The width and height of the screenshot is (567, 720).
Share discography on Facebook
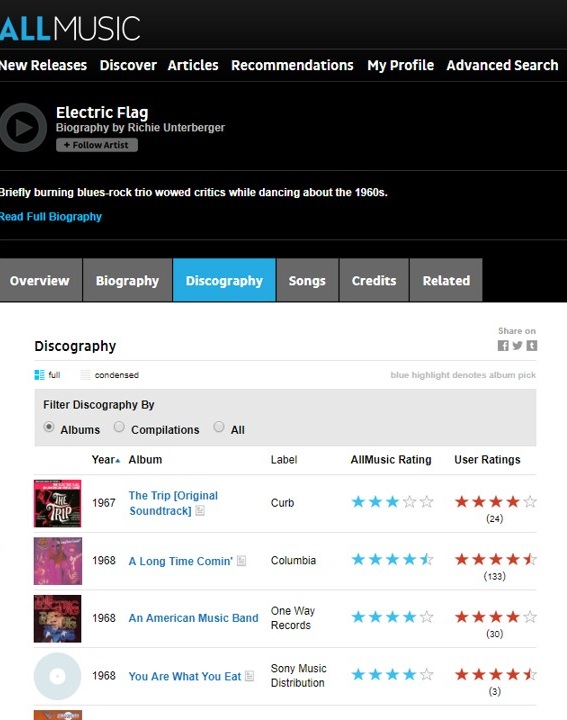tap(503, 345)
